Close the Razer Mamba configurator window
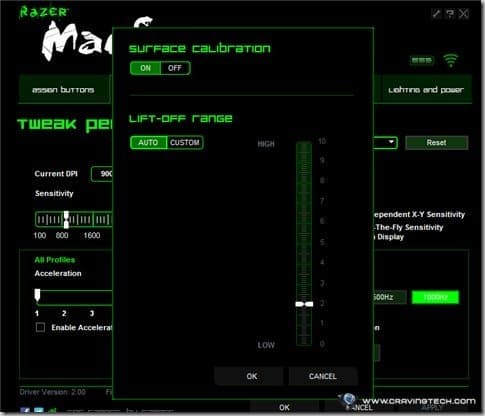485x416 pixels. tap(464, 14)
